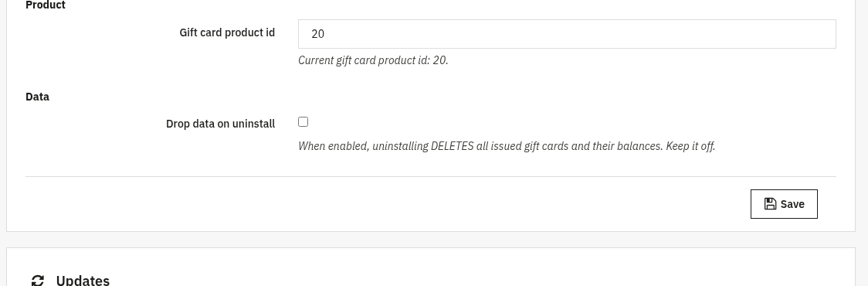Image resolution: width=868 pixels, height=286 pixels.
Task: Select the 'Data' section heading
Action: (37, 97)
